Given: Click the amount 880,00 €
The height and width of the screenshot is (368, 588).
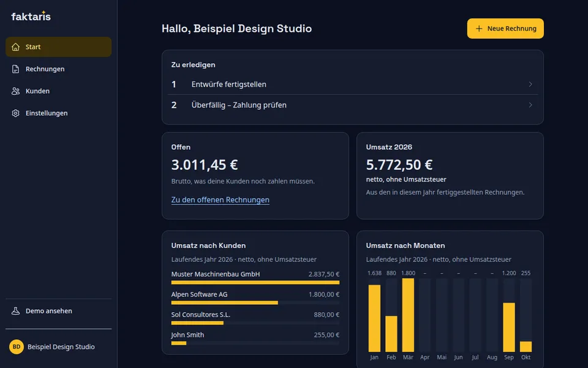Looking at the screenshot, I should tap(326, 315).
